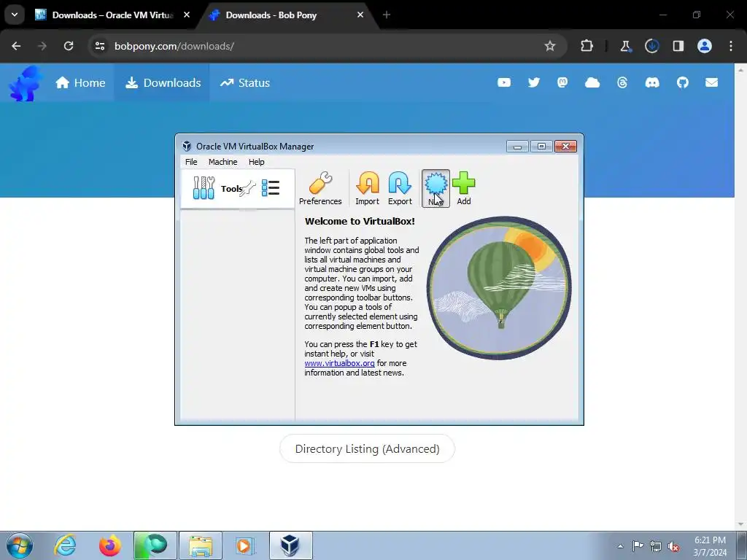Open the browser three-dot menu
Image resolution: width=747 pixels, height=560 pixels.
coord(731,46)
